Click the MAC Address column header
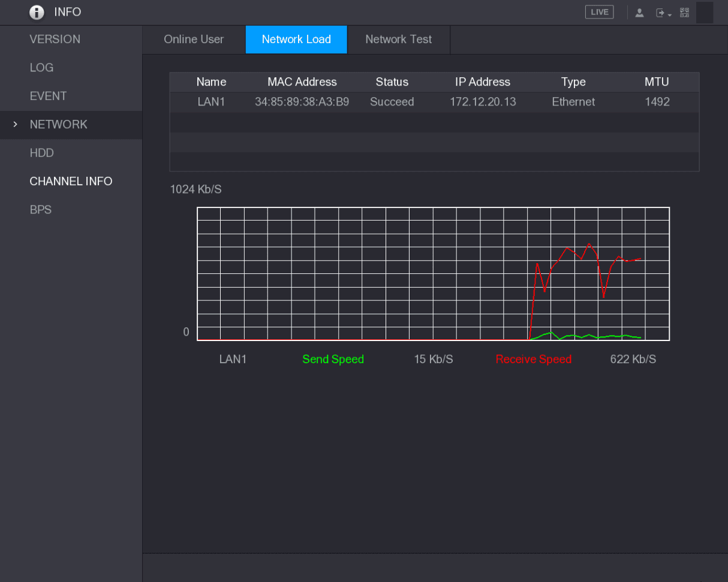The height and width of the screenshot is (582, 728). 302,82
